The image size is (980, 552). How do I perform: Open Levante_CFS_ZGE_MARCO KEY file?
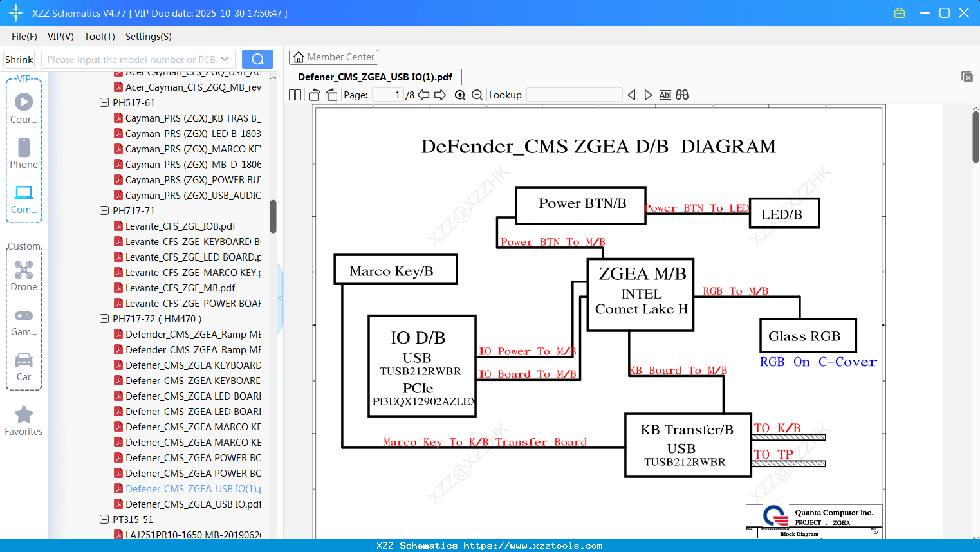188,272
